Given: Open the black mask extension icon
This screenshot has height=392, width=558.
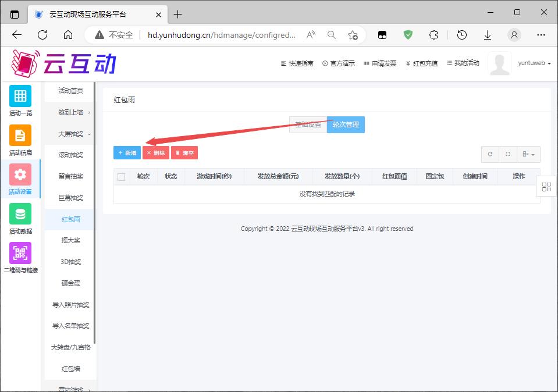Looking at the screenshot, I should coord(382,35).
